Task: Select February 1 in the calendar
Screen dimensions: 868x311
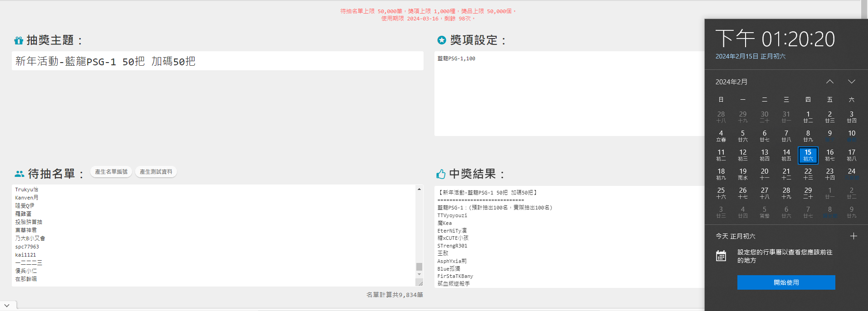Action: pyautogui.click(x=808, y=117)
